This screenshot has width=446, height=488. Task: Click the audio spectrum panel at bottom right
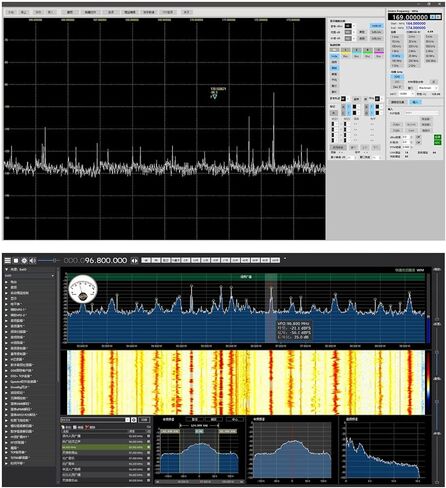(385, 449)
